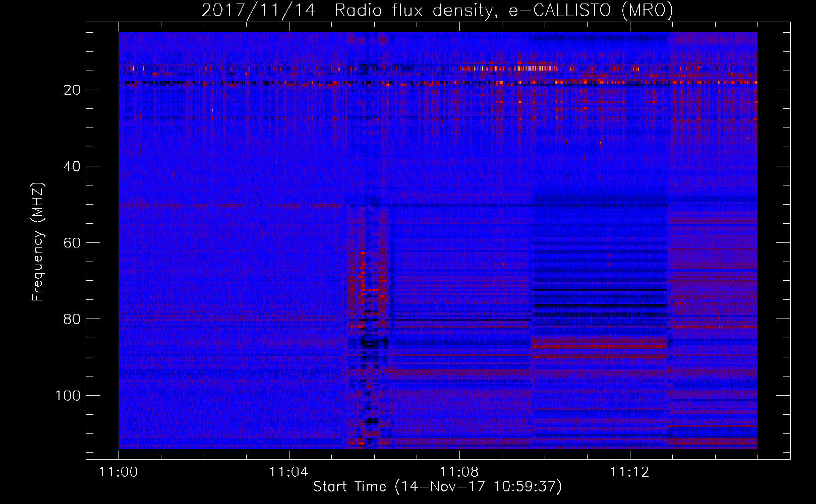816x504 pixels.
Task: Click the plot title '2017/11/14 Radio flux density, e-CALLISTO (MRO)'
Action: point(437,10)
